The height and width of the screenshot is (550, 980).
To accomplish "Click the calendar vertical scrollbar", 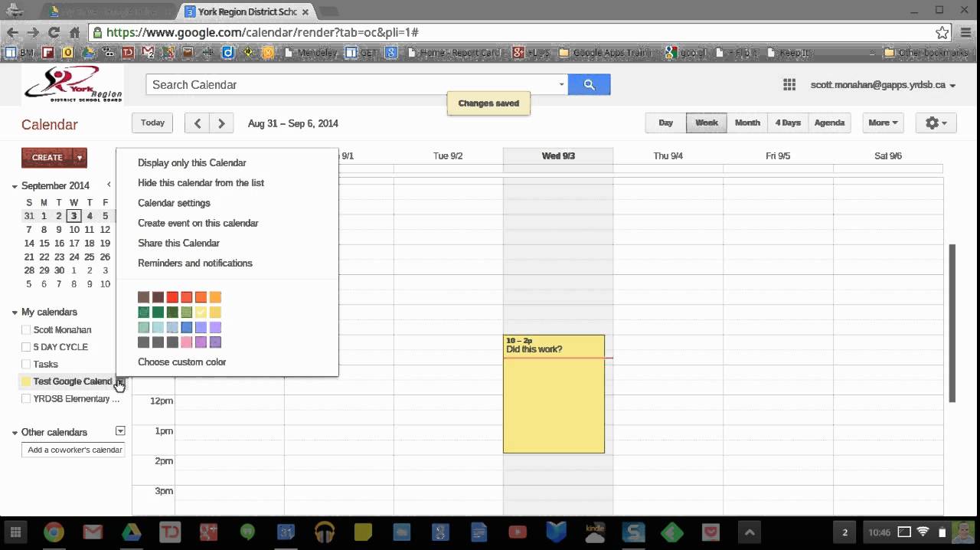I will (952, 323).
